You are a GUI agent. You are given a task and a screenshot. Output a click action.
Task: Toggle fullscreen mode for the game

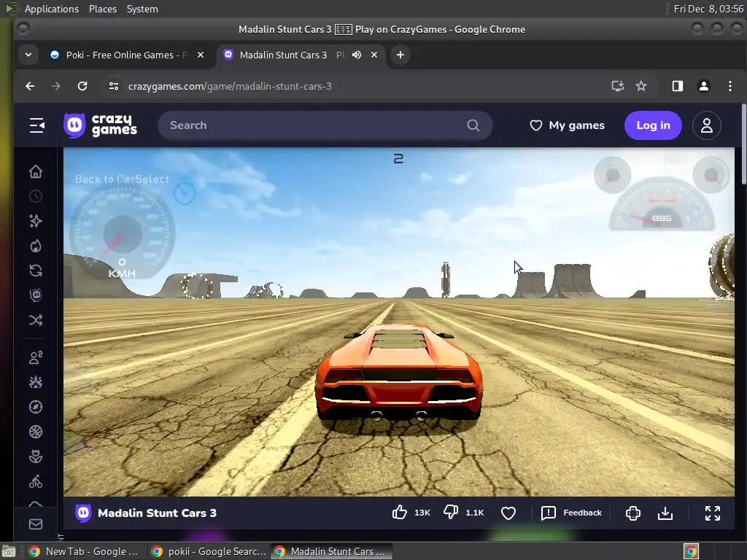click(x=713, y=513)
